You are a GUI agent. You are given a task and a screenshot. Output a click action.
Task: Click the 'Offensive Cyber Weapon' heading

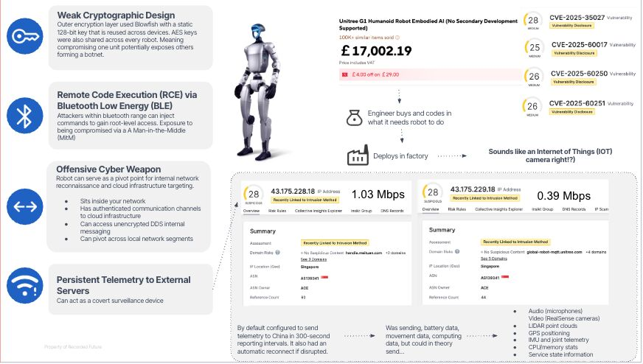(108, 169)
